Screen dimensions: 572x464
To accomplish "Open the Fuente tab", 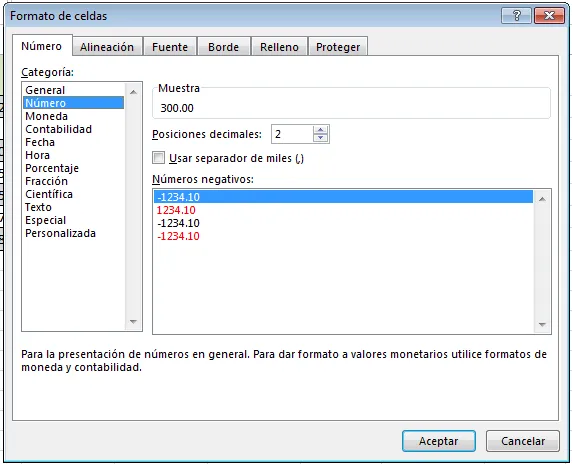I will point(170,47).
